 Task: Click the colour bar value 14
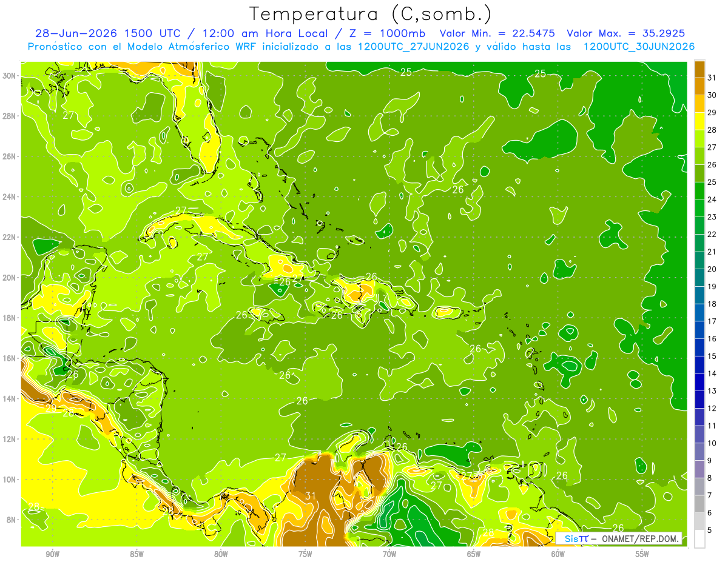pos(712,373)
